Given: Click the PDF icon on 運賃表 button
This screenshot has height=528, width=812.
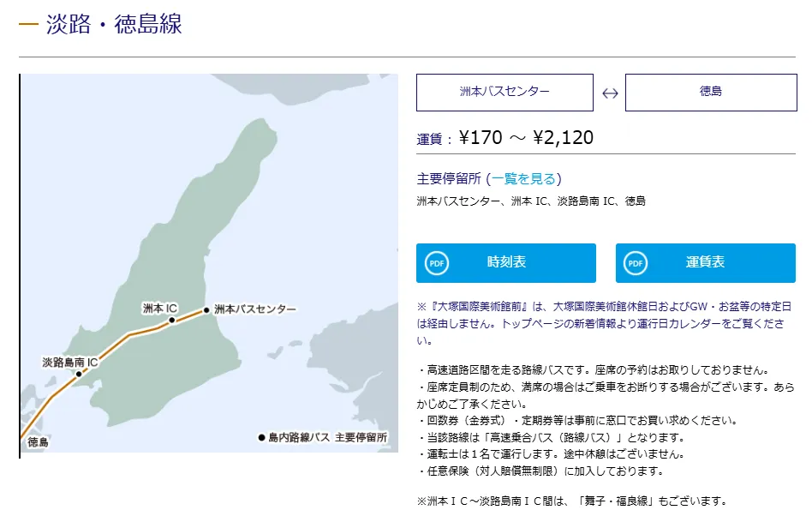Looking at the screenshot, I should (636, 263).
